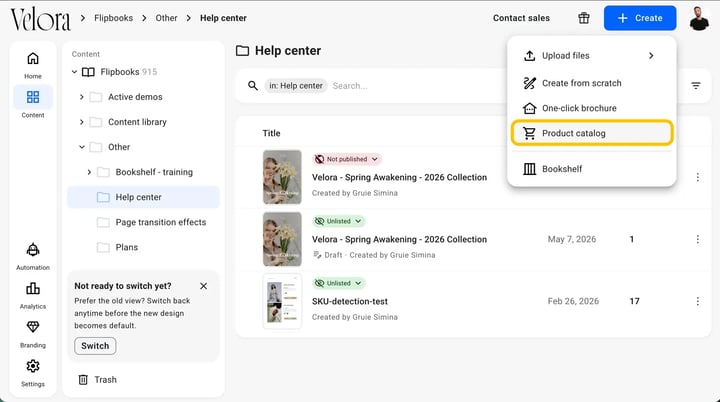The image size is (720, 402).
Task: Click Contact sales link
Action: pyautogui.click(x=521, y=18)
